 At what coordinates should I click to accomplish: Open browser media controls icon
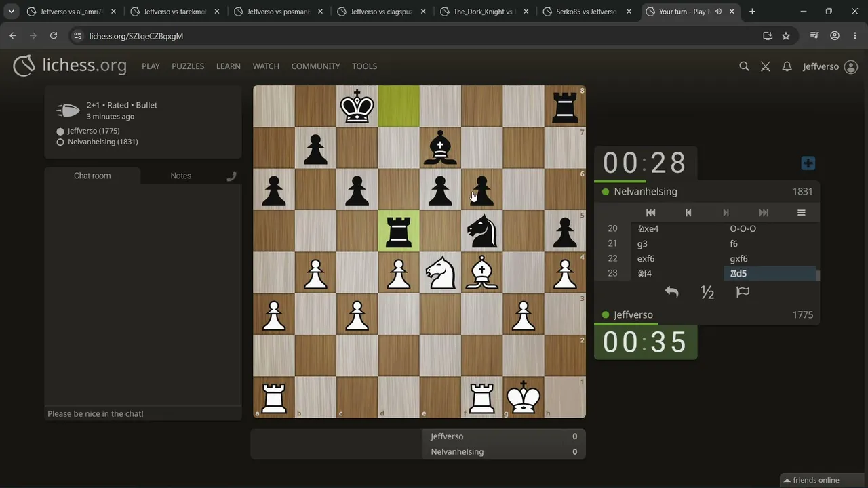pos(816,36)
